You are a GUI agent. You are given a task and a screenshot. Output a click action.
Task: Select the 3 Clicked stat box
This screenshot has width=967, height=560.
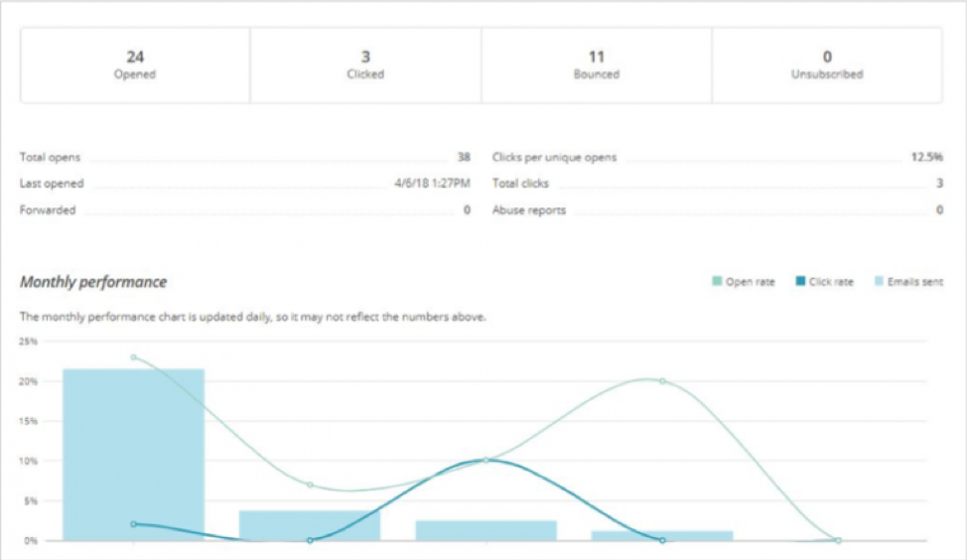pyautogui.click(x=365, y=65)
